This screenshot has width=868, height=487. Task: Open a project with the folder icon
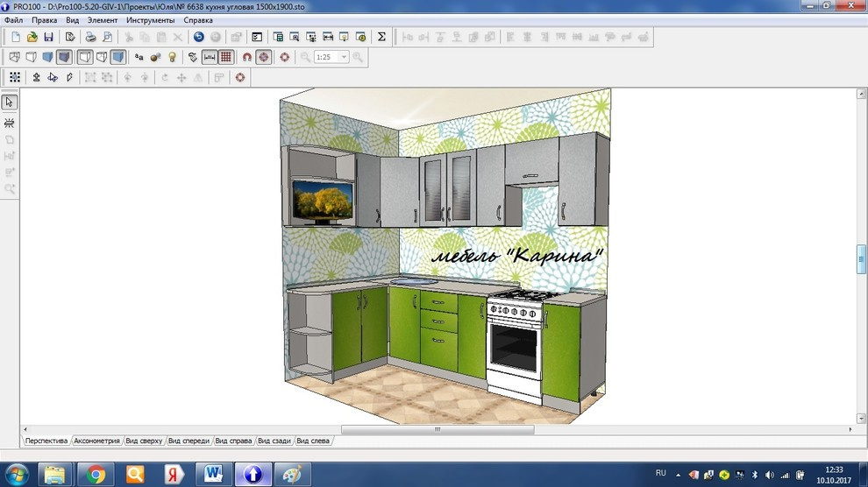pos(32,37)
